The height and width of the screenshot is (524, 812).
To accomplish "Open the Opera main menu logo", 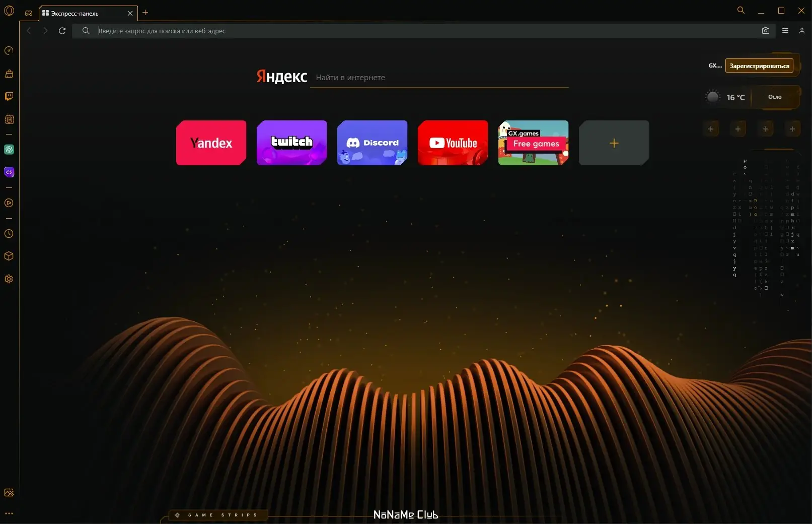I will [9, 11].
